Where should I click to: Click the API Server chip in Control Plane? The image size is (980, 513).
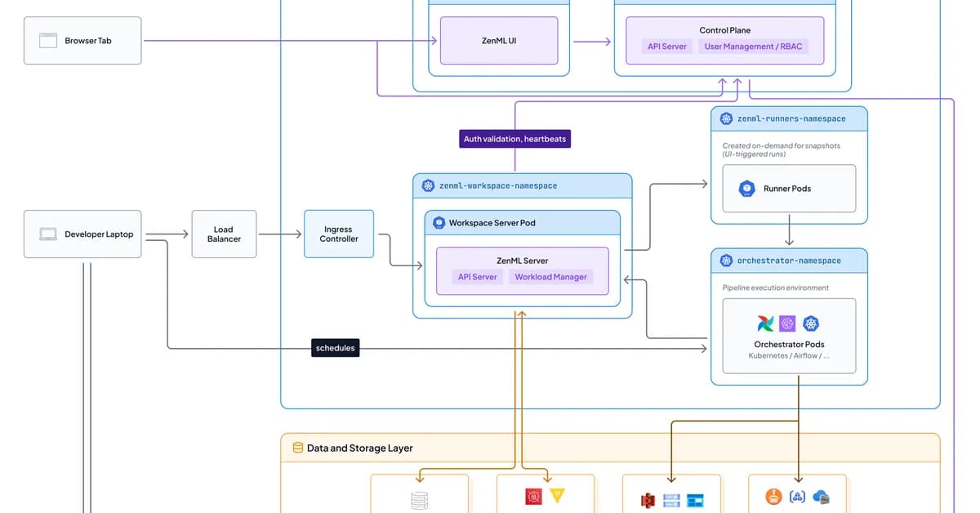[667, 47]
